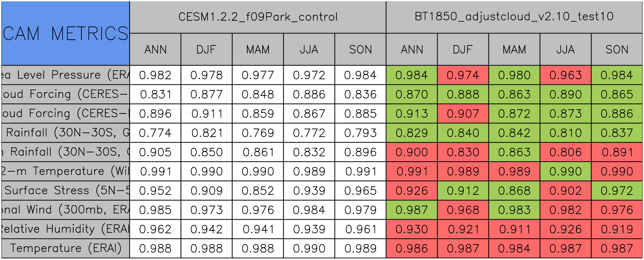Select the red cell with value 0.806

(565, 152)
